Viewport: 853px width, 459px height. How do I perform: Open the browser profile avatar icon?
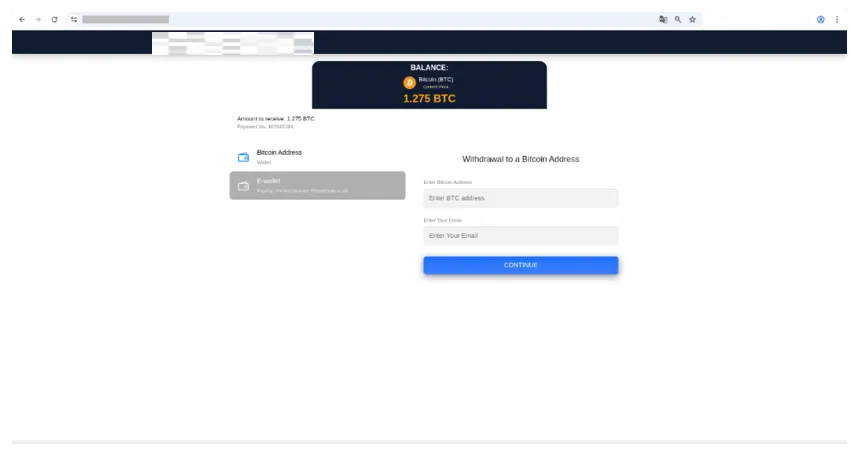coord(820,20)
